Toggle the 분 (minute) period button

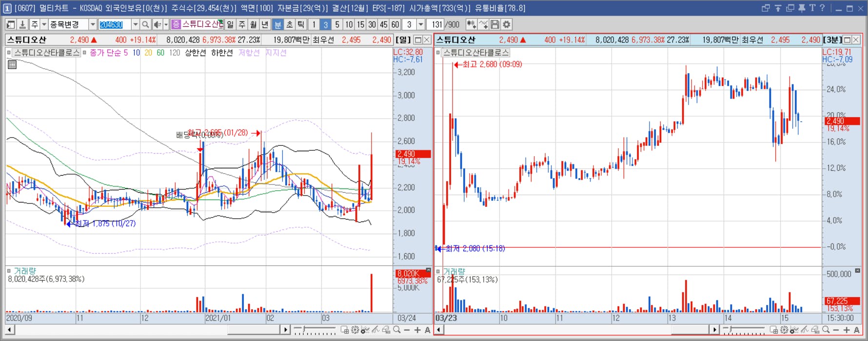pyautogui.click(x=278, y=24)
